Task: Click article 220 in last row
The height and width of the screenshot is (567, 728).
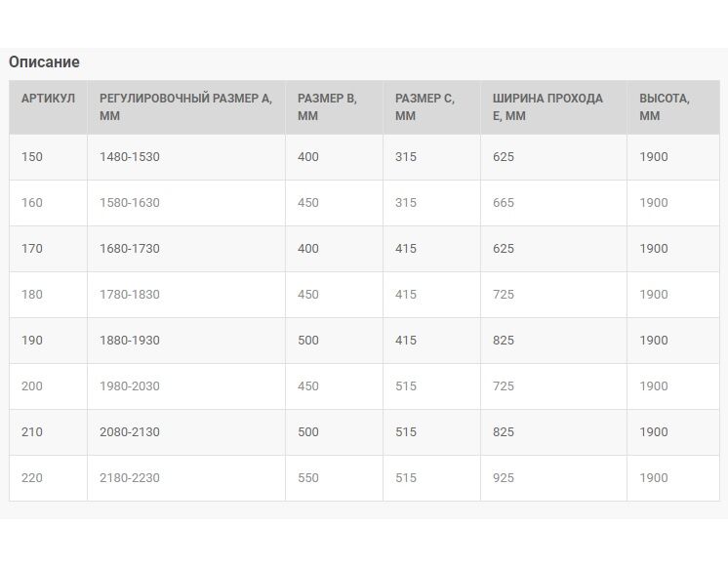Action: [x=32, y=478]
